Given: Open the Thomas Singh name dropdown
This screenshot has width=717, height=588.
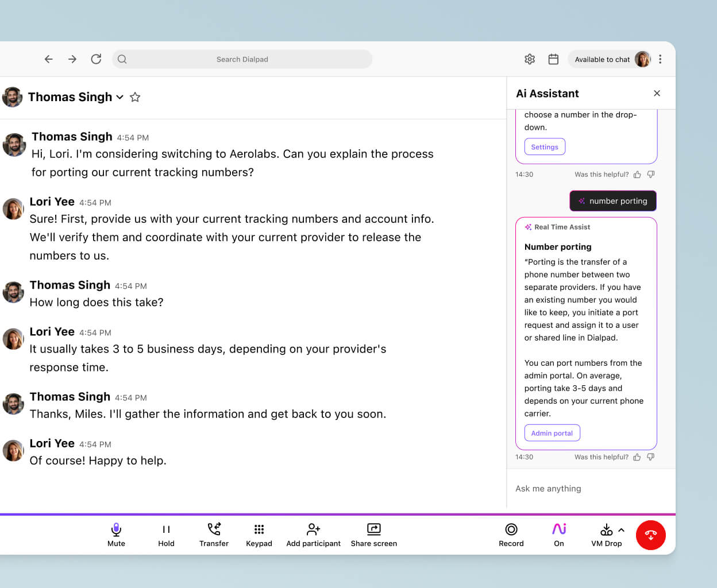Looking at the screenshot, I should click(x=119, y=97).
